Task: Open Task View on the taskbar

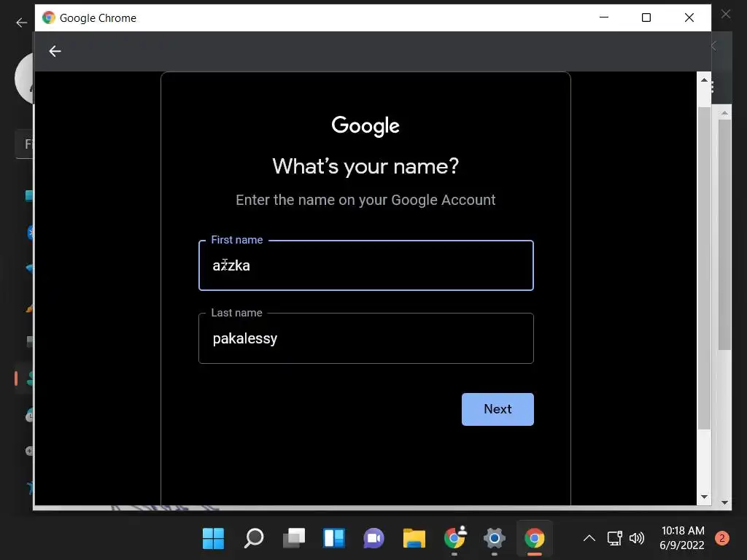Action: 294,538
